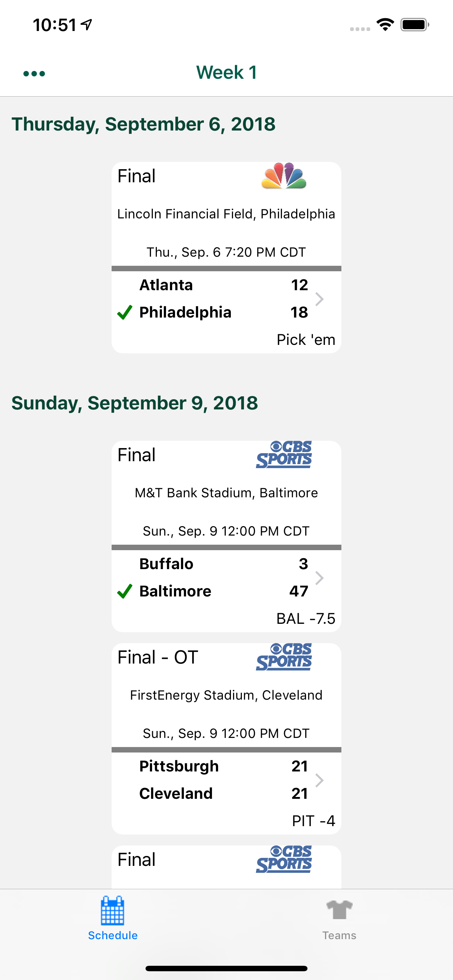Select the CBS Sports logo on Buffalo-Baltimore game
The height and width of the screenshot is (980, 453).
[x=283, y=455]
